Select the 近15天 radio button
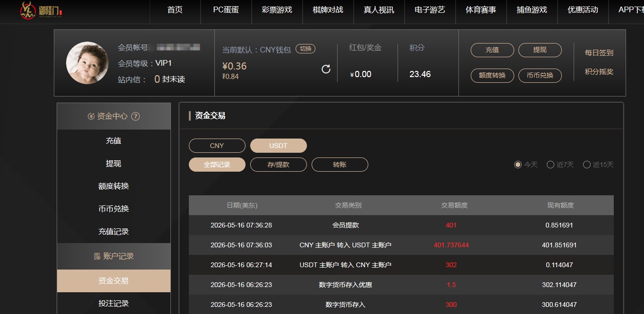The image size is (644, 314). [x=587, y=165]
